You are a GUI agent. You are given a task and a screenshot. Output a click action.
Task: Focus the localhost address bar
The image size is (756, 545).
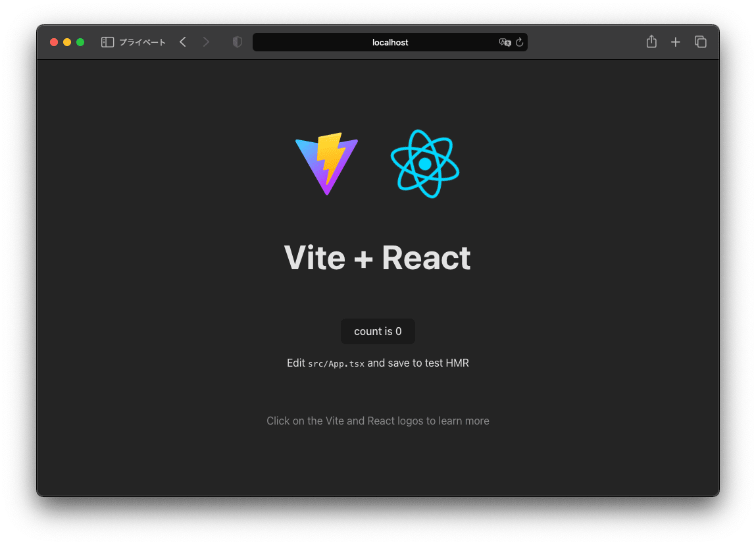click(390, 42)
